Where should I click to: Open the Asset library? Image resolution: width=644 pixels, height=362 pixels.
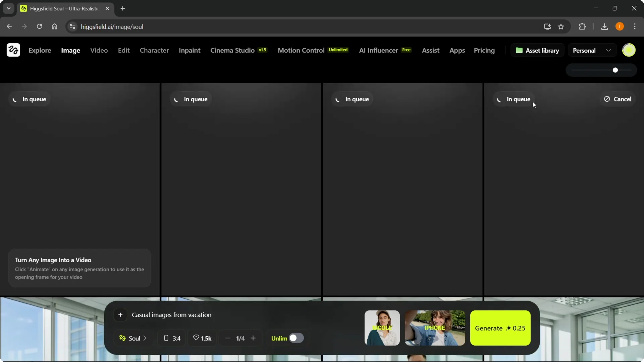click(x=537, y=50)
